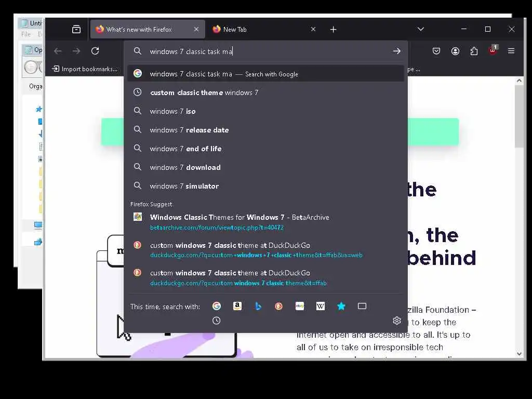Search open Tabs with the tab icon
532x399 pixels.
tap(362, 307)
